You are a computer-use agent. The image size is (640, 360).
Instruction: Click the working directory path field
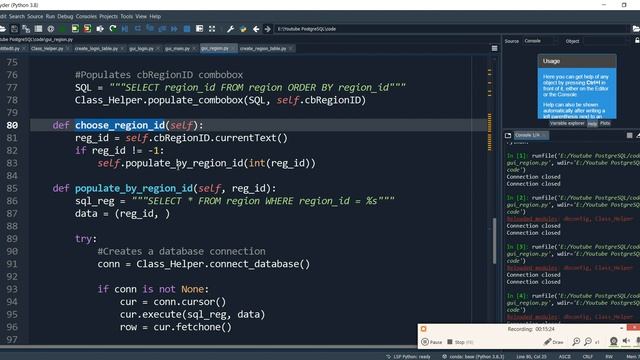pyautogui.click(x=451, y=29)
